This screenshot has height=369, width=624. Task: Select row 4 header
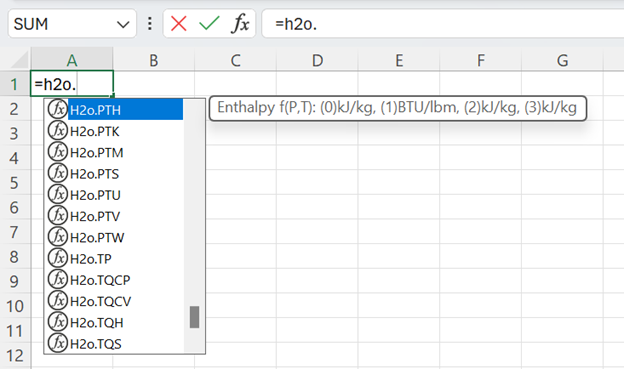(15, 158)
